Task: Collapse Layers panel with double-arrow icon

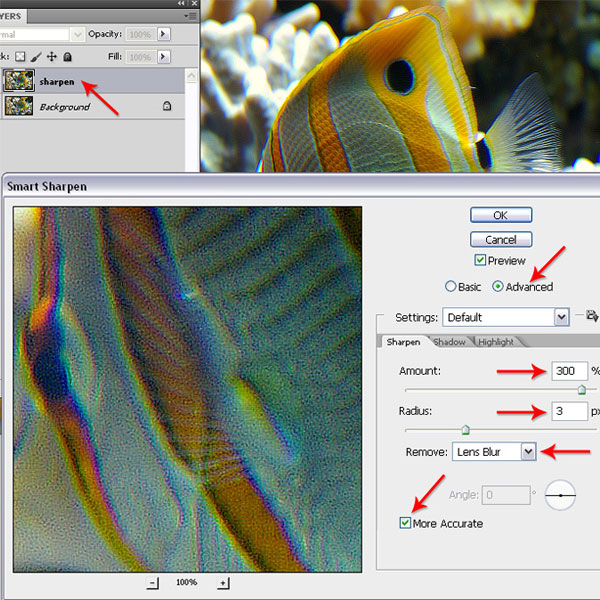Action: [181, 3]
